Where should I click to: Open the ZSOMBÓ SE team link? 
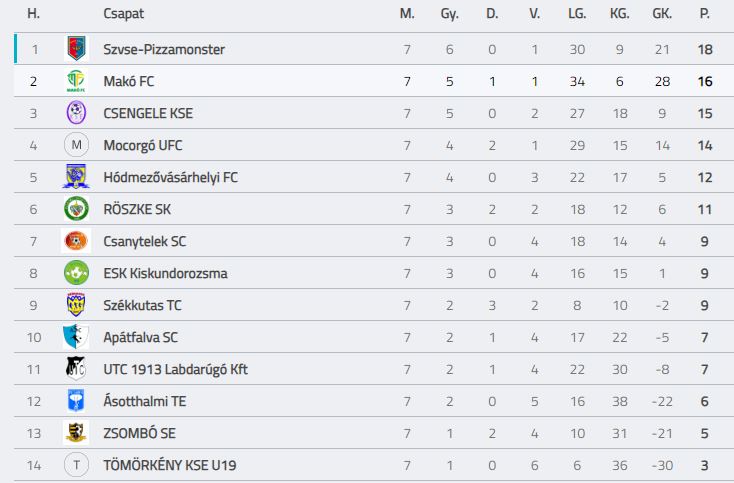tap(140, 433)
